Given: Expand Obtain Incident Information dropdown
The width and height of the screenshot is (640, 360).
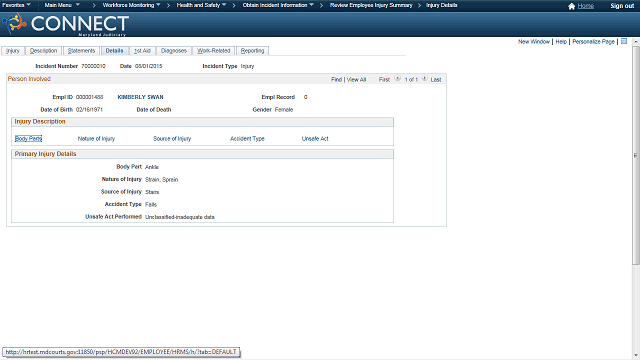Looking at the screenshot, I should [278, 5].
